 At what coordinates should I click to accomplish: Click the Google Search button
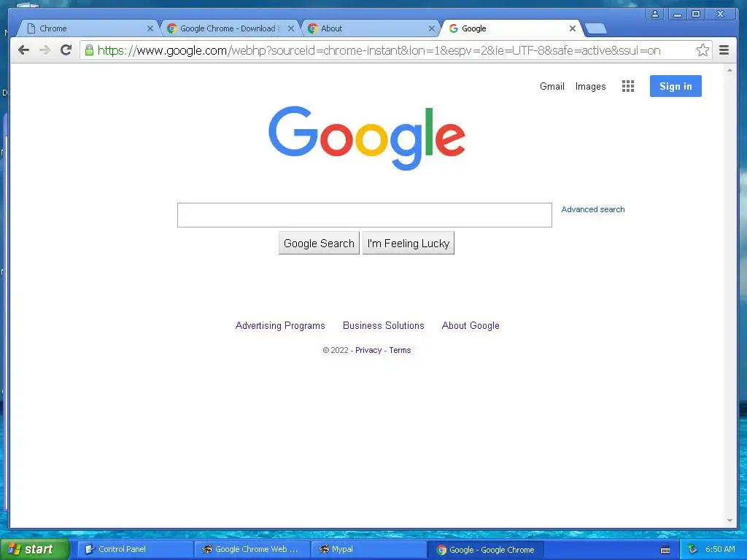point(319,244)
